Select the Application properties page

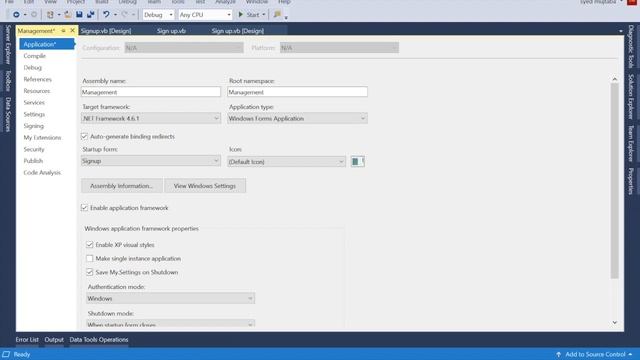pyautogui.click(x=47, y=44)
